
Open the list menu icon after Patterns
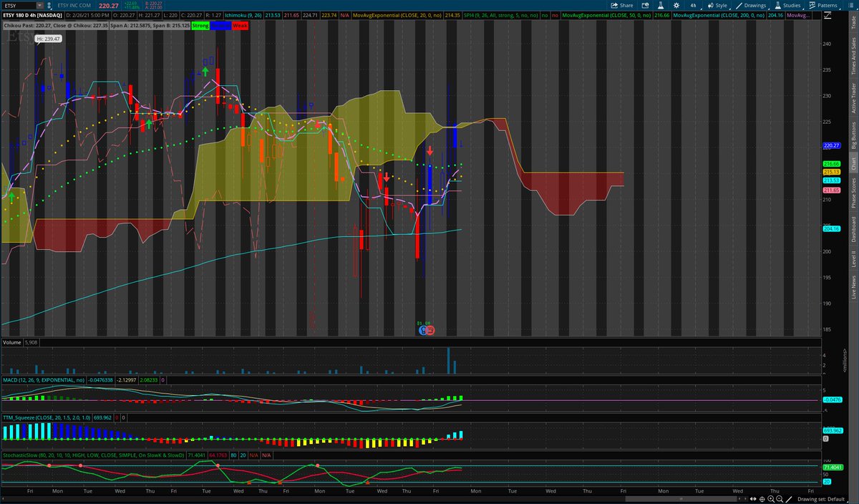click(850, 5)
